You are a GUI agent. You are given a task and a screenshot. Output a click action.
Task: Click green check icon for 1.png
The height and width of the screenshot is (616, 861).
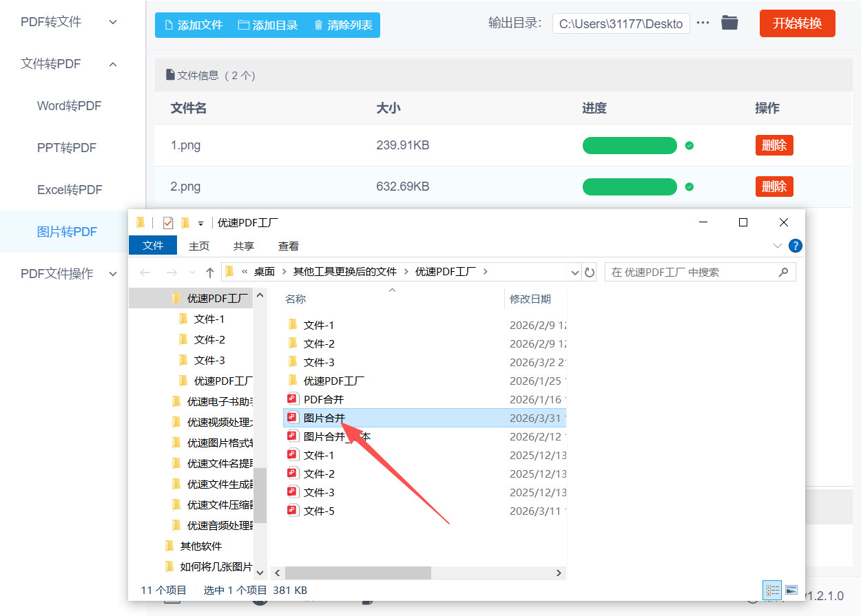point(689,145)
